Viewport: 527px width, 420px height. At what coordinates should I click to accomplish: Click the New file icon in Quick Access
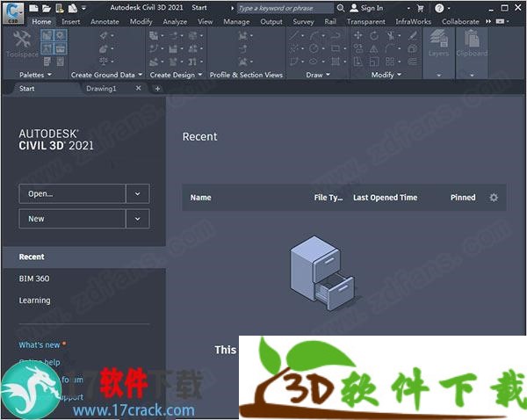[x=33, y=8]
